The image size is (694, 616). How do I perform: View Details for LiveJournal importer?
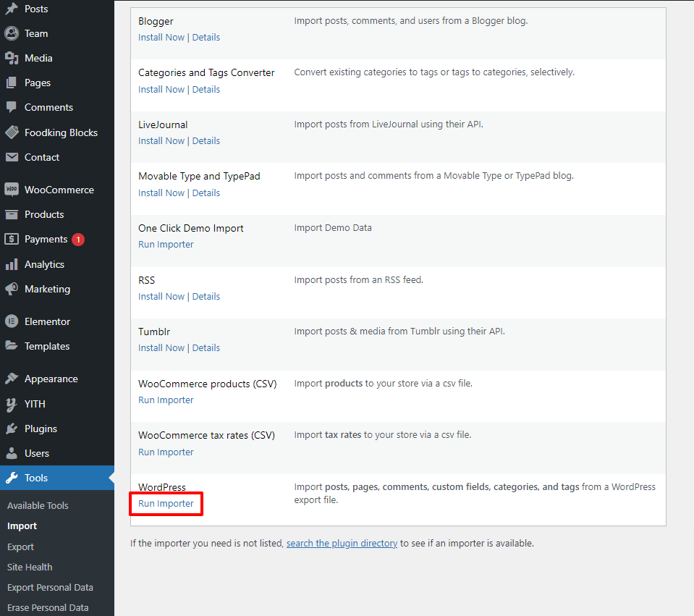tap(206, 140)
